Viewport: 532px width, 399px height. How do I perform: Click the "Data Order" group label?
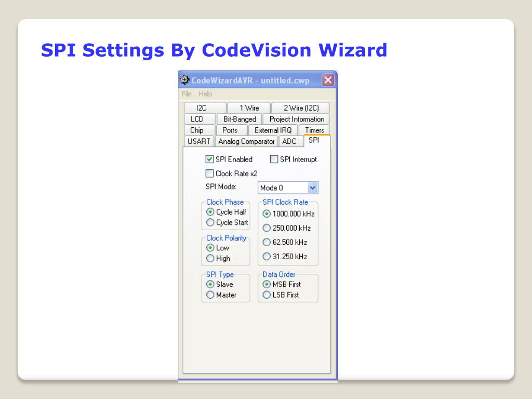click(x=279, y=274)
